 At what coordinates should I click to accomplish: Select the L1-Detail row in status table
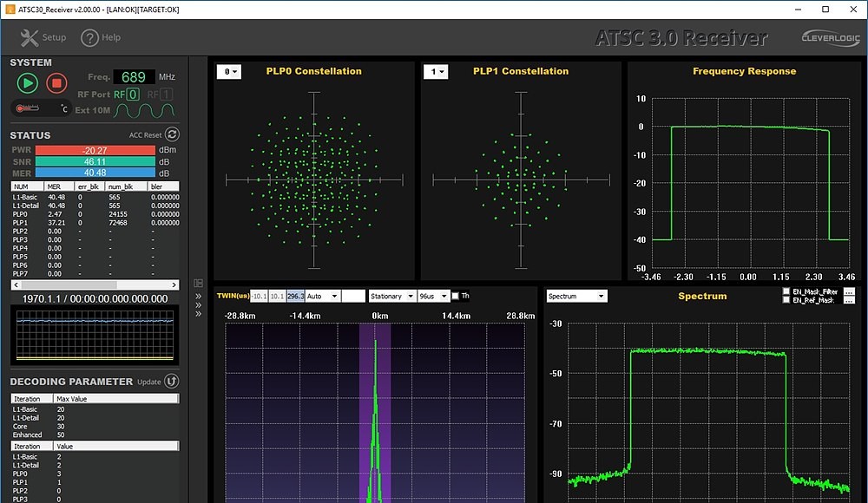(95, 206)
